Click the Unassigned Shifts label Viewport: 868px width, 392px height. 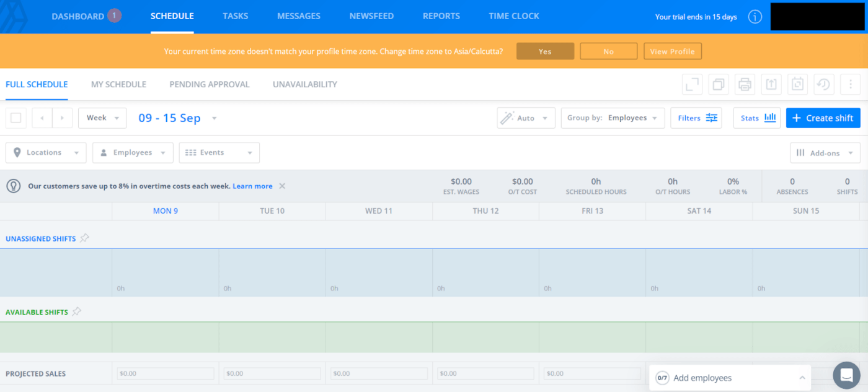click(x=40, y=238)
